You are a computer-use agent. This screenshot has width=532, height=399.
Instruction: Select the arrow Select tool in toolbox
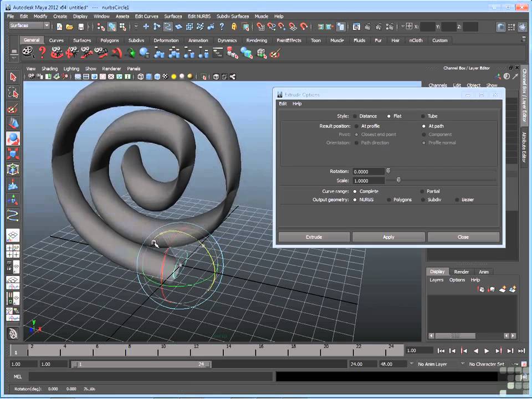click(13, 78)
